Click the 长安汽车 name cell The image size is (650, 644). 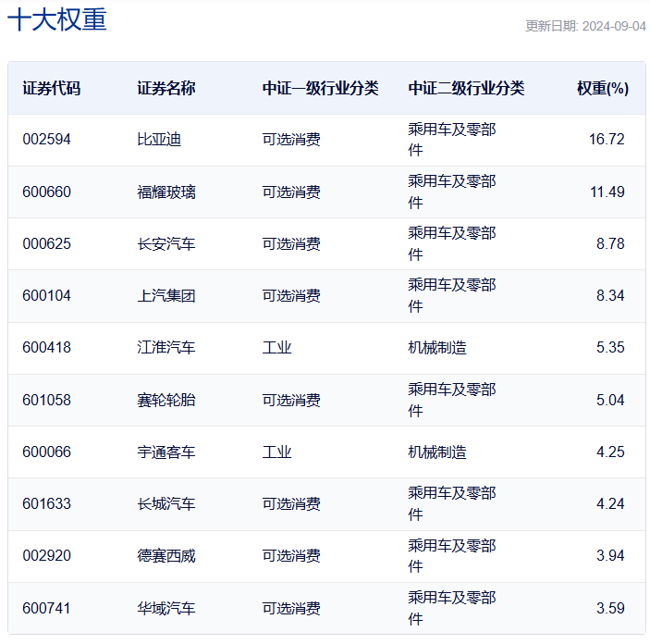tap(166, 244)
